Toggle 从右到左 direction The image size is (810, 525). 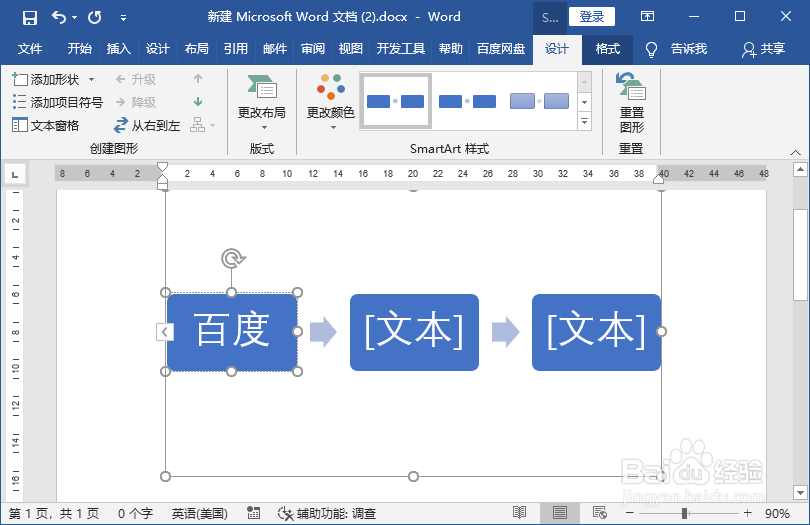[x=147, y=125]
